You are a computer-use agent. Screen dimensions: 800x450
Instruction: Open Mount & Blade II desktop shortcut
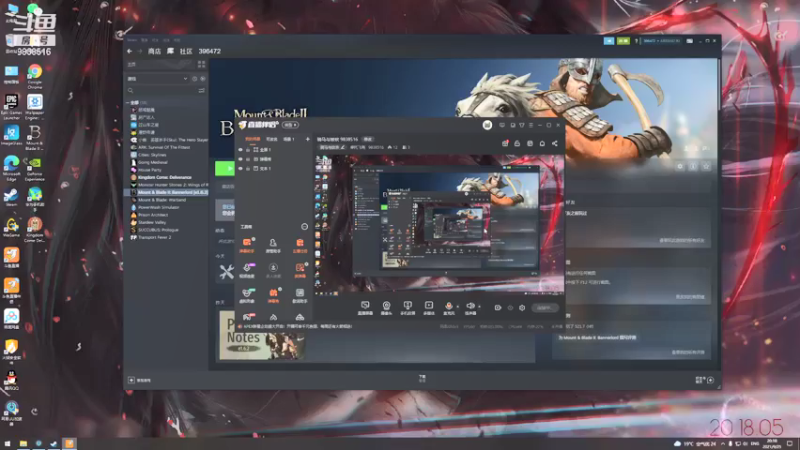(x=35, y=137)
